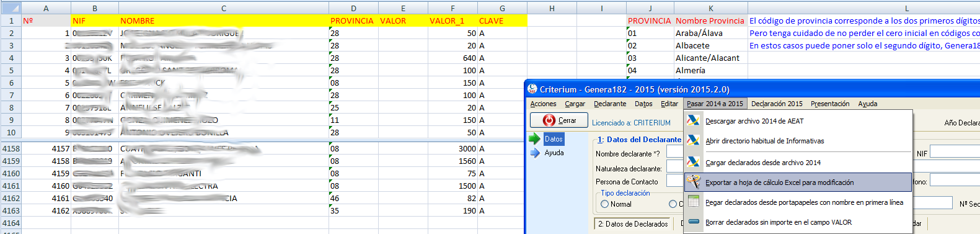Click the NIF input field in declarant data

tap(955, 151)
